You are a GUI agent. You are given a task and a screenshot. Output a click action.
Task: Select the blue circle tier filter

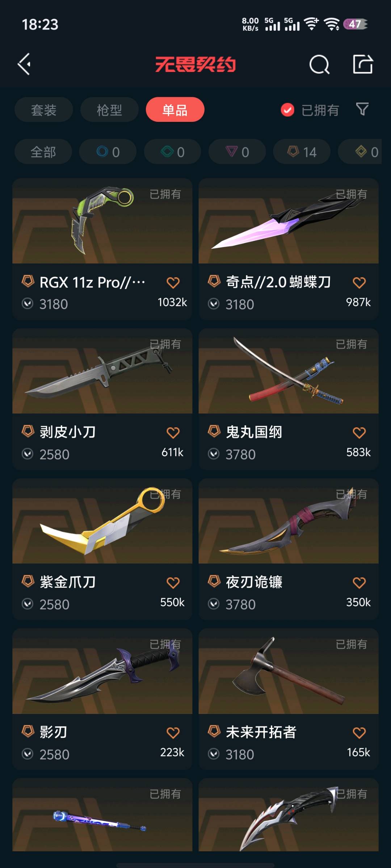pyautogui.click(x=108, y=152)
